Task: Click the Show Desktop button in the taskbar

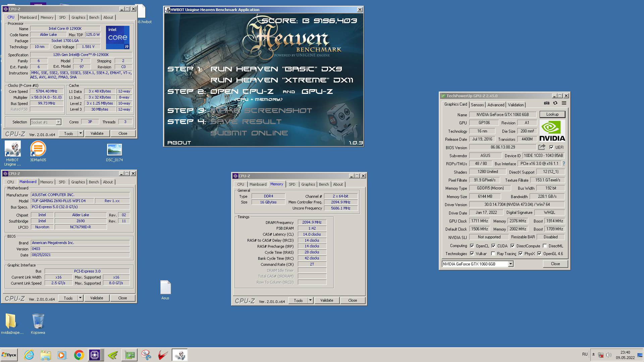Action: [640, 355]
